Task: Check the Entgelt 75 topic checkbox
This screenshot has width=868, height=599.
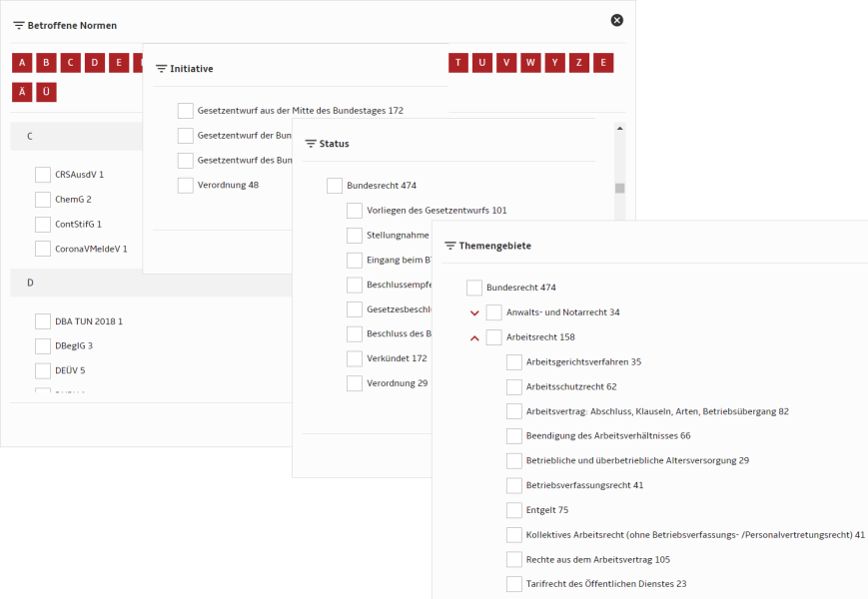Action: tap(514, 510)
